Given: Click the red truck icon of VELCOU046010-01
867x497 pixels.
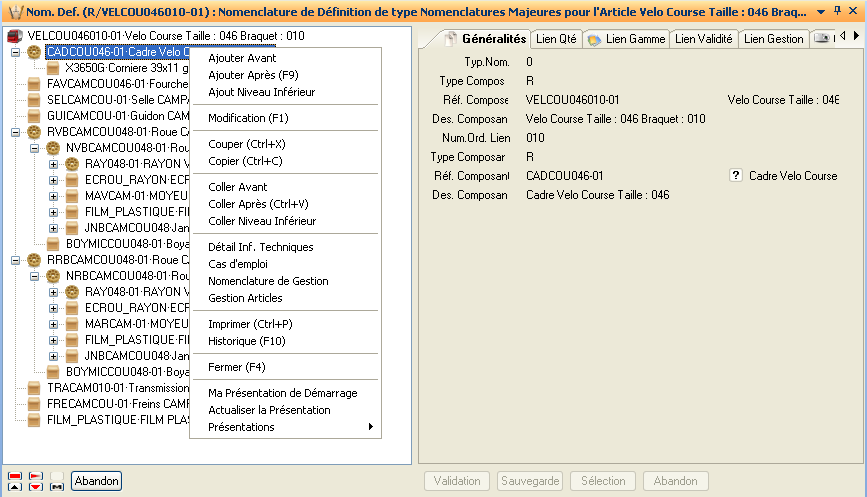Looking at the screenshot, I should (15, 36).
